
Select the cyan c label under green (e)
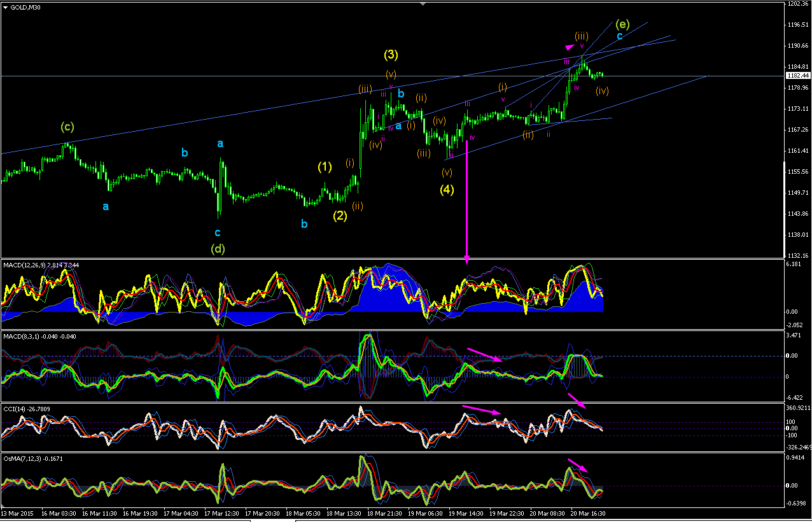click(619, 36)
